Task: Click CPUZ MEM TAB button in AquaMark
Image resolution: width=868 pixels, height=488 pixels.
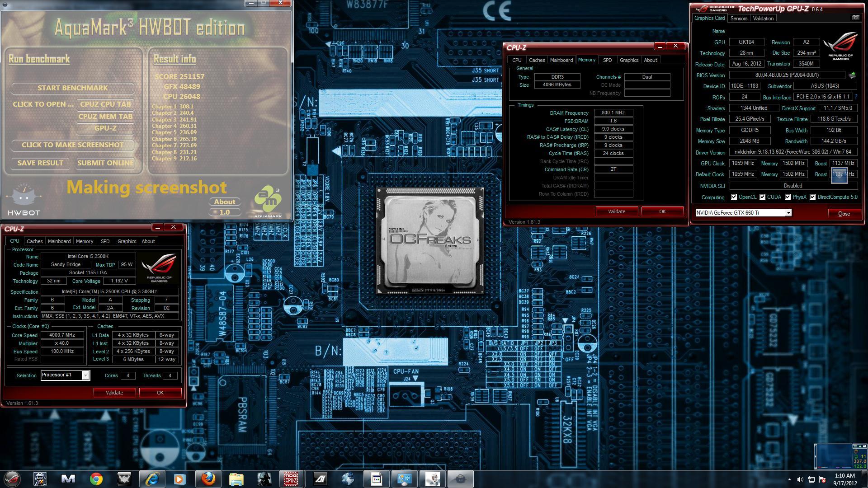Action: coord(105,117)
